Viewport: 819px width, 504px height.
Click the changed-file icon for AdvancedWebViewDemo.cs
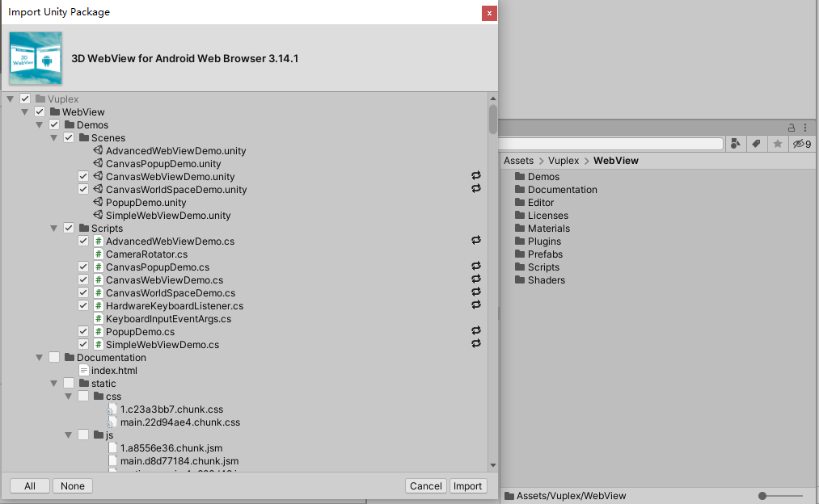[x=476, y=241]
